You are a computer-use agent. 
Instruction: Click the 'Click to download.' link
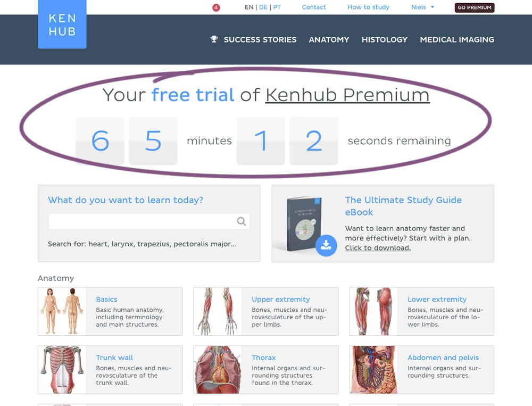click(378, 248)
